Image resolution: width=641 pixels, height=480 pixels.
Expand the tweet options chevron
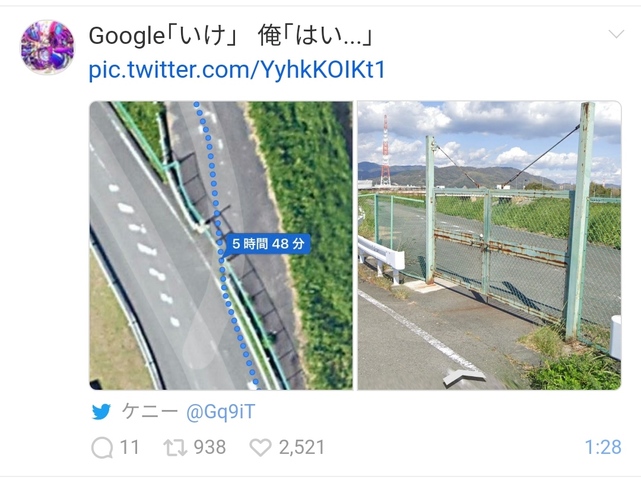coord(616,34)
